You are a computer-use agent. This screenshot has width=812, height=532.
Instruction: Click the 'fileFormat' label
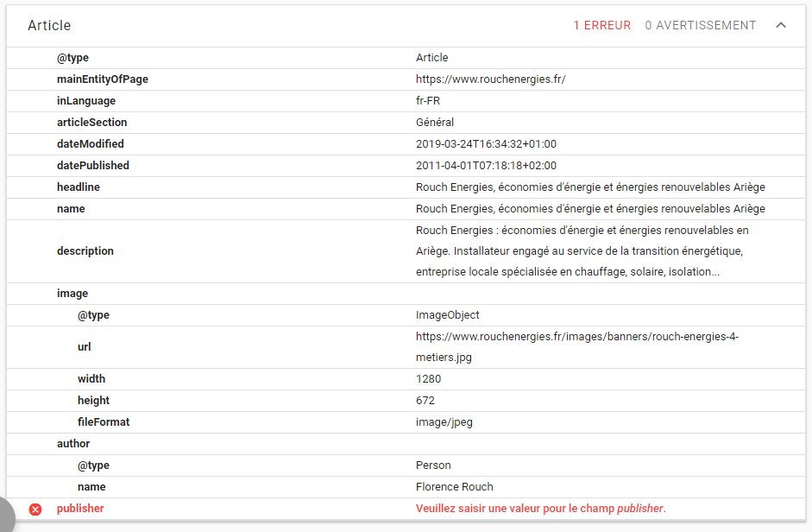tap(104, 422)
